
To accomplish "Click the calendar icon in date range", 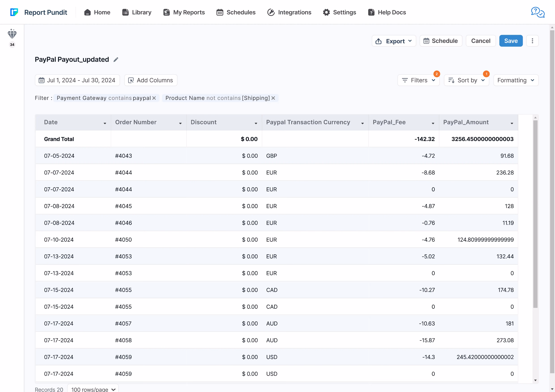I will (42, 80).
